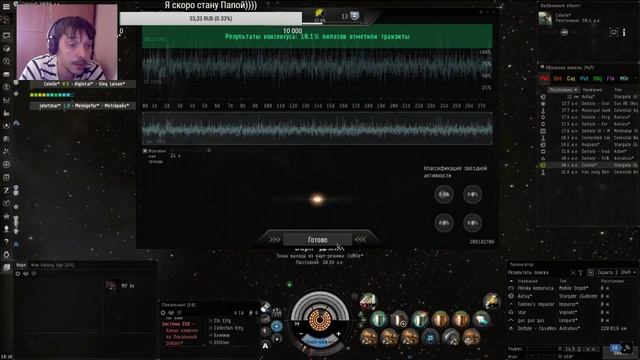Open the envelope mail icon in Neocom
The width and height of the screenshot is (640, 360).
6,74
